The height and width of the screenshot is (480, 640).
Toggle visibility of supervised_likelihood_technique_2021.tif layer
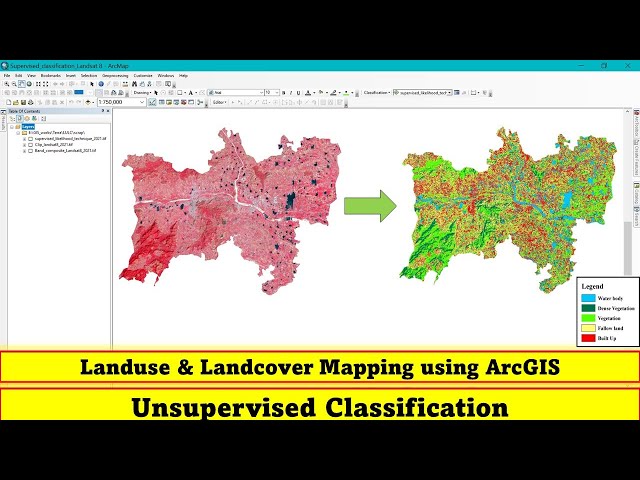tap(30, 139)
